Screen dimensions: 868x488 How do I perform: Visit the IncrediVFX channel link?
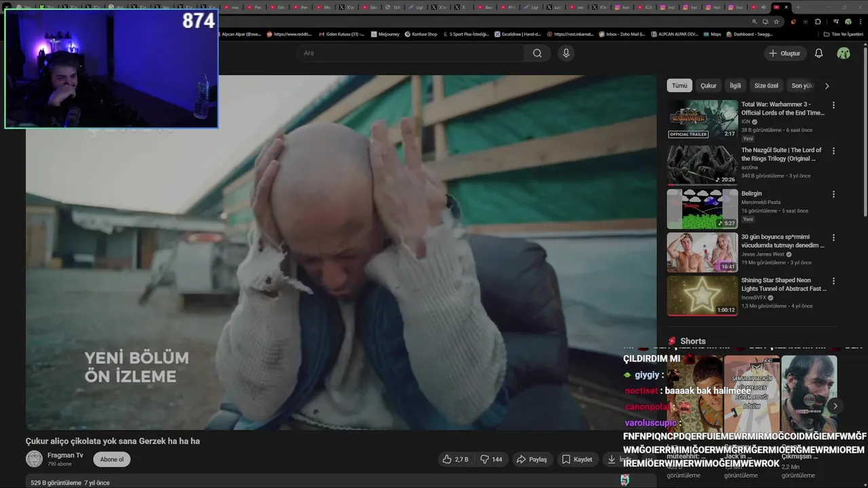pos(753,298)
